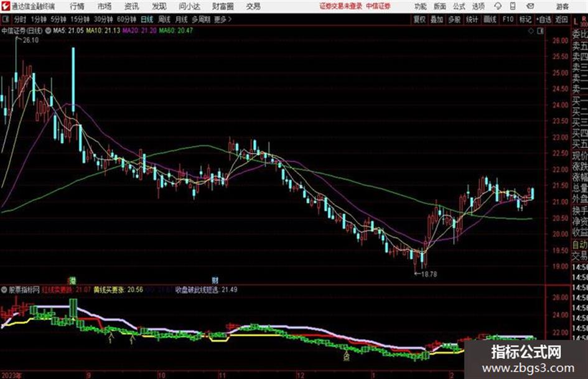
Task: Click the MA10: 21.13 indicator value
Action: (103, 30)
